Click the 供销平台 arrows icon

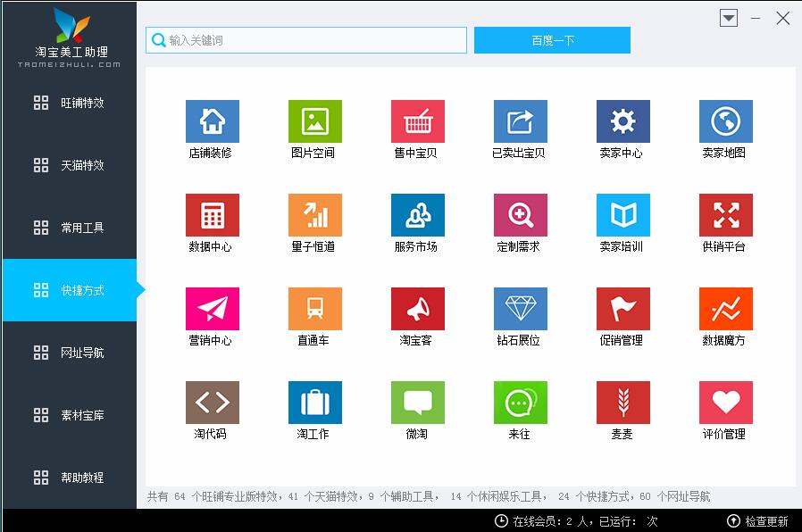726,214
